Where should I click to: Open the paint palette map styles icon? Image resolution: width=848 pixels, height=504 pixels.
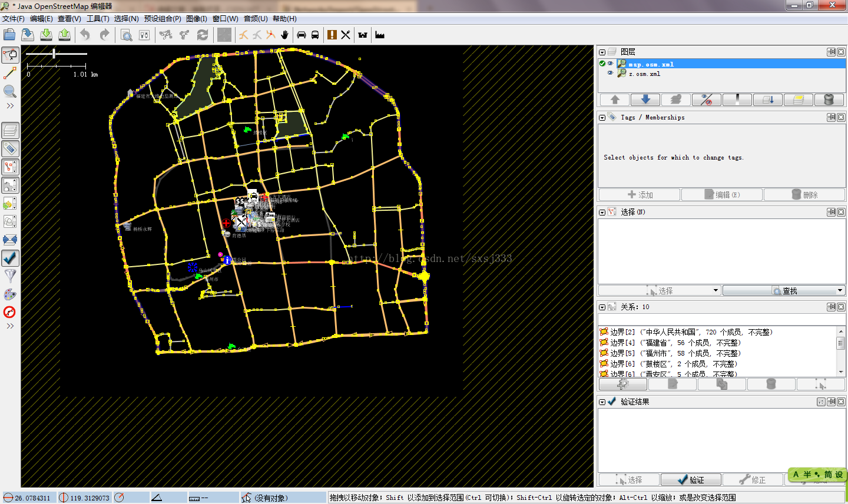tap(10, 294)
